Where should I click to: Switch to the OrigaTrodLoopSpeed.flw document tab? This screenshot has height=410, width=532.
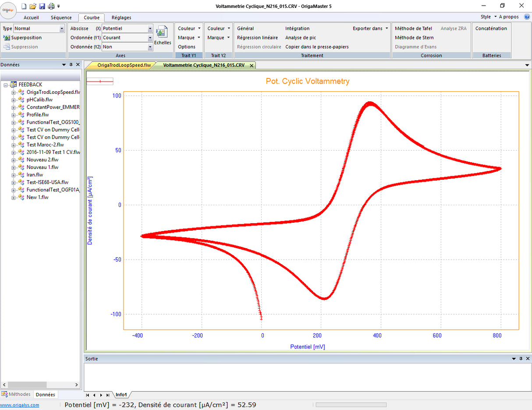[x=124, y=65]
